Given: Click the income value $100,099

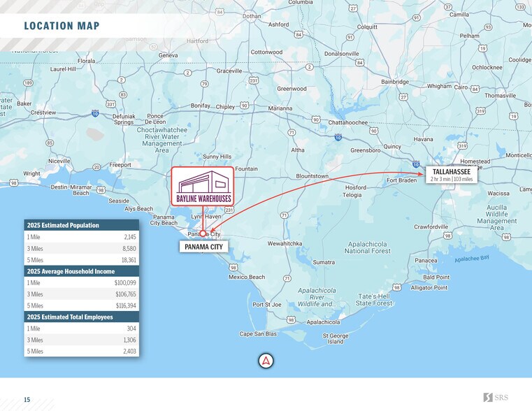Looking at the screenshot, I should [x=125, y=283].
